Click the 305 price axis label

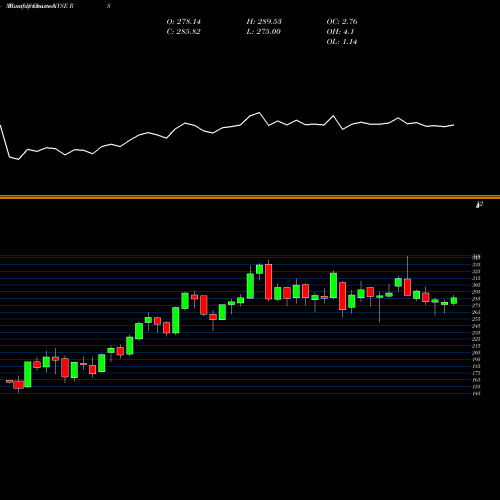point(476,285)
